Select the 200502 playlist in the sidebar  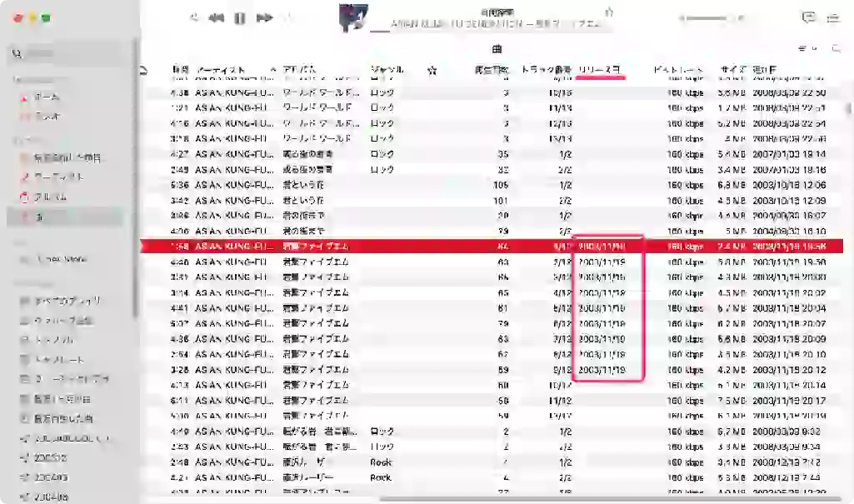tap(50, 457)
